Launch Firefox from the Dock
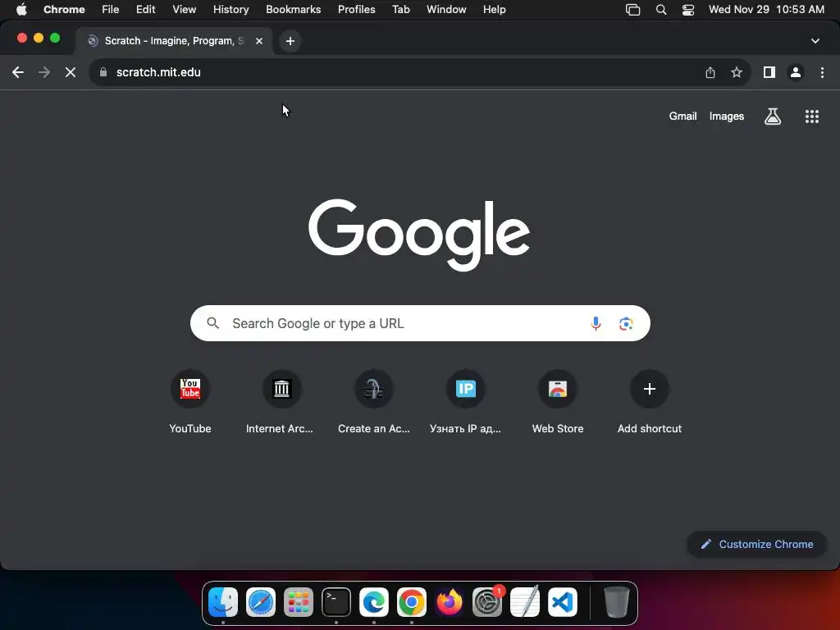 [x=450, y=602]
